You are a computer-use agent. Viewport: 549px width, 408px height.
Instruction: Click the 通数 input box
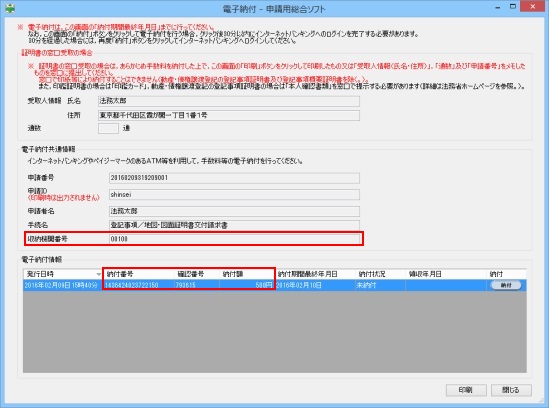[108, 129]
